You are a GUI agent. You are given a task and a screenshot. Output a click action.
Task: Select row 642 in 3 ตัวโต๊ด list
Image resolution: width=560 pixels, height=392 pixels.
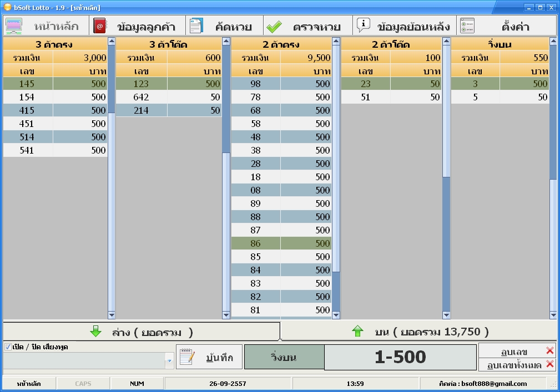pos(168,97)
